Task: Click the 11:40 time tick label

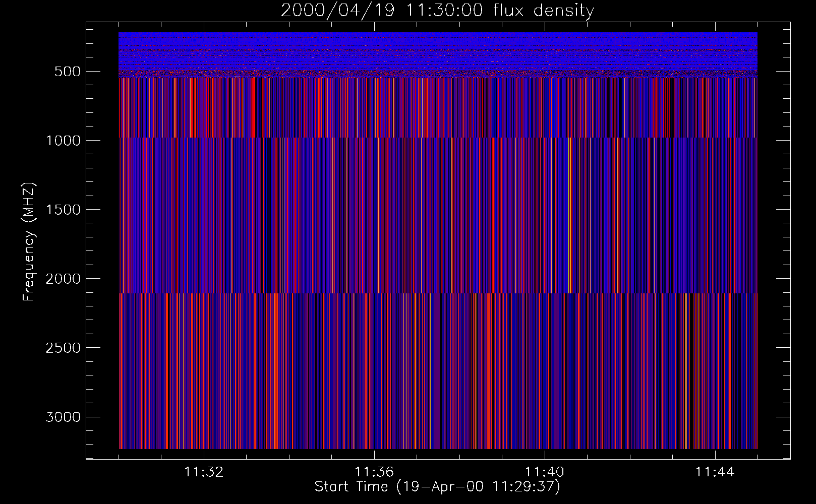Action: coord(545,472)
